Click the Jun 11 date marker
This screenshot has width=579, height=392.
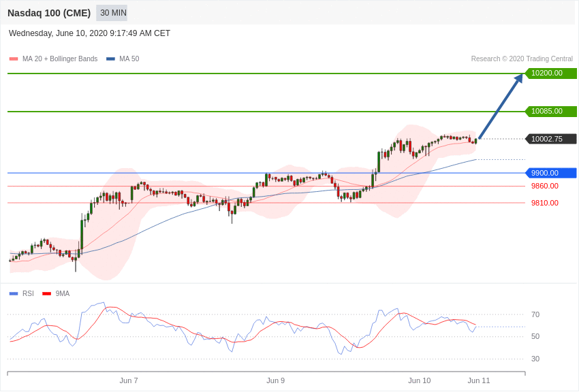pyautogui.click(x=479, y=380)
